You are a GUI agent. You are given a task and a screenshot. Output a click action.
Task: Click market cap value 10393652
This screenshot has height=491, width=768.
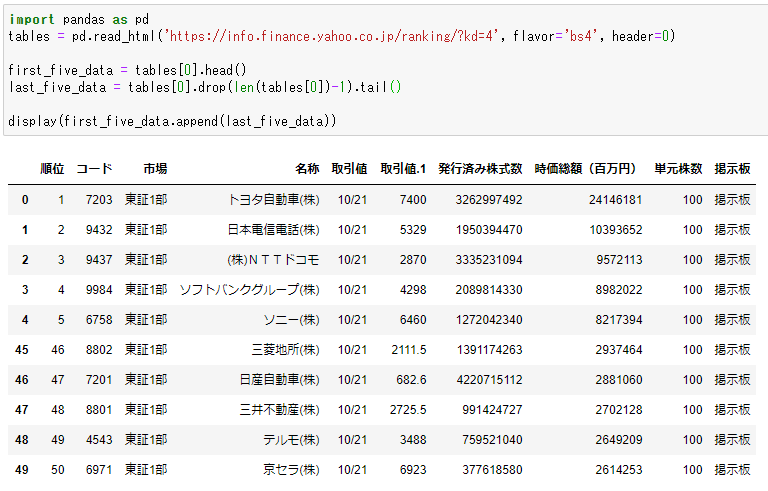point(616,230)
